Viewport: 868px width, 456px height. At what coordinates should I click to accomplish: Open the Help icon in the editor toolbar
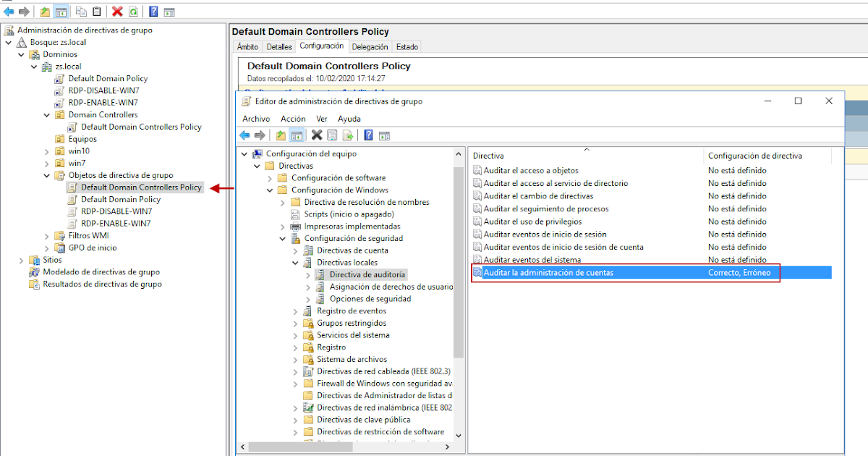368,135
